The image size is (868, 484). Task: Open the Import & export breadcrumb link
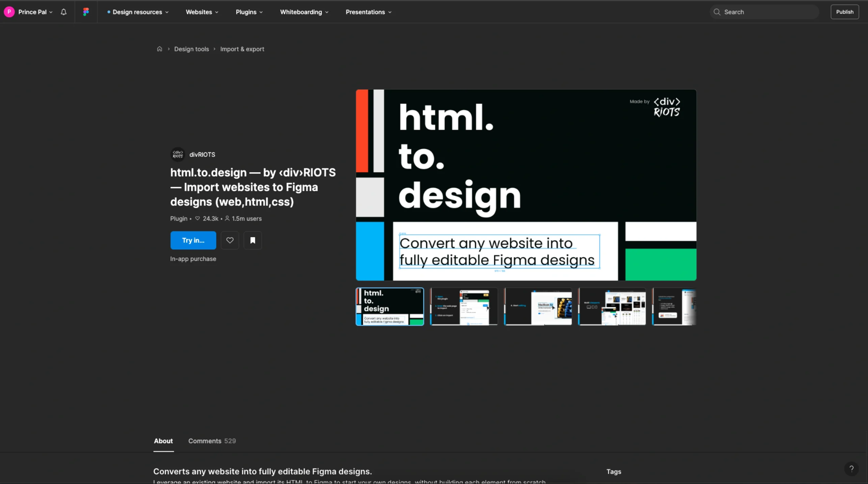pos(242,49)
